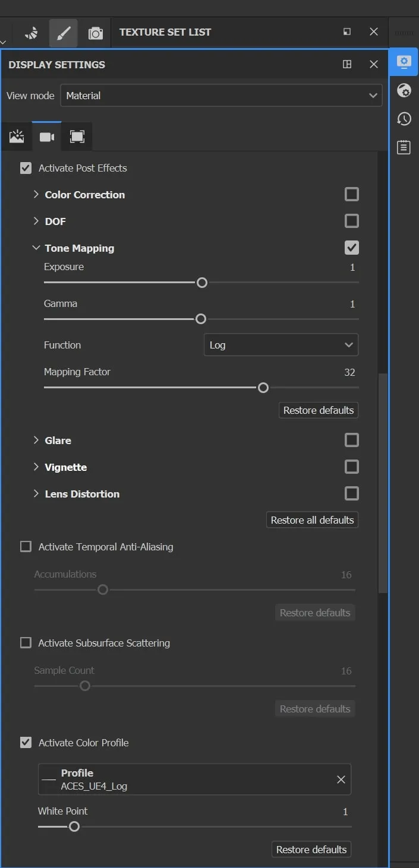Enable the DOF checkbox

(352, 221)
